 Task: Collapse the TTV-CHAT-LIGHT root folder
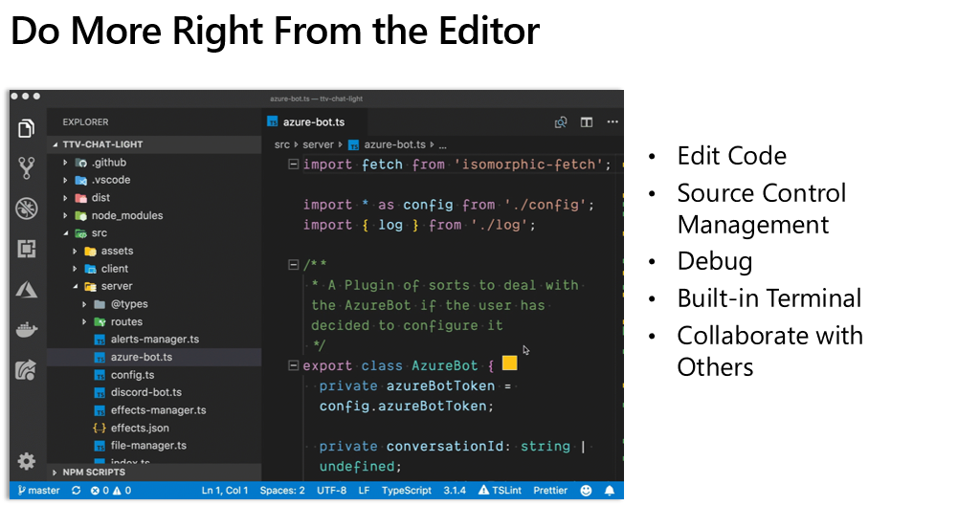pos(154,144)
